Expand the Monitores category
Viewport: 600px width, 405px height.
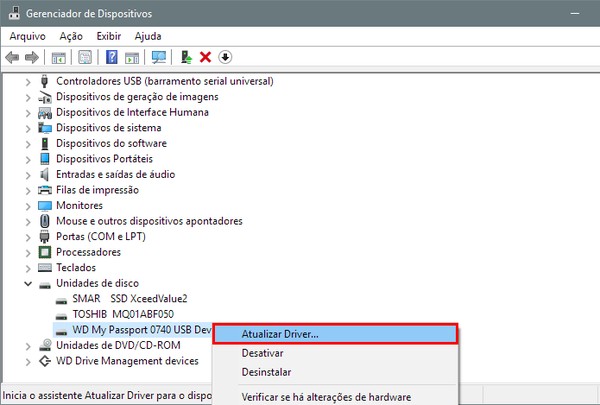28,206
